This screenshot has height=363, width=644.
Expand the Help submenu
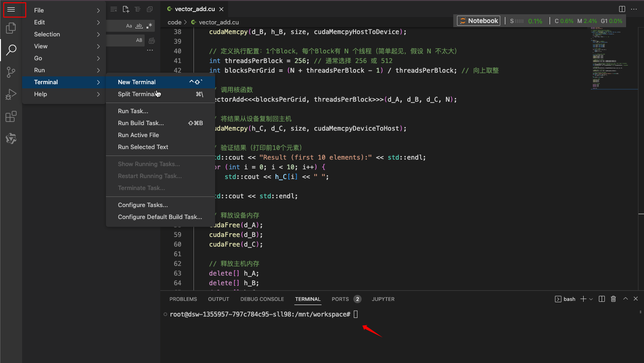64,94
